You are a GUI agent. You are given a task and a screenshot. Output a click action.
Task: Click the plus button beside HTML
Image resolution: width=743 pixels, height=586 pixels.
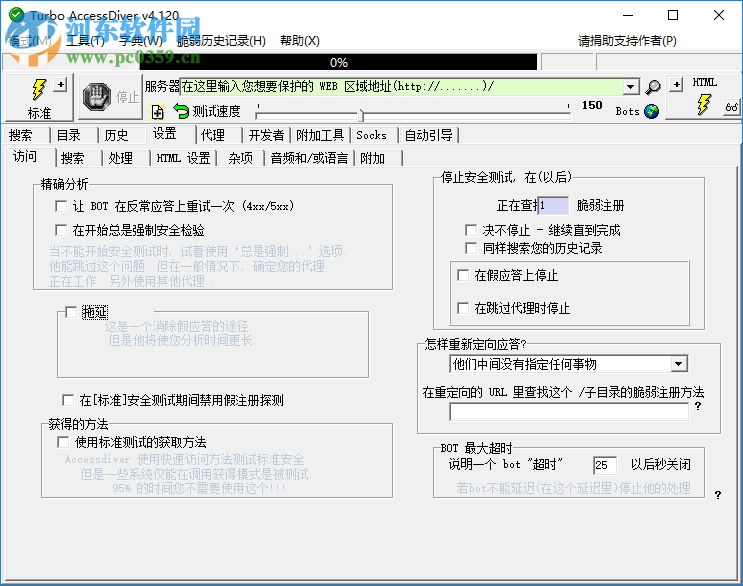pyautogui.click(x=676, y=85)
